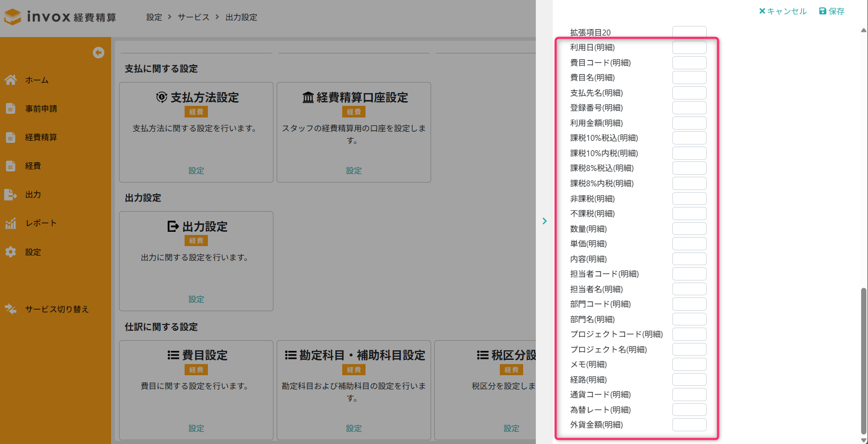The width and height of the screenshot is (868, 444).
Task: Click サービス切り替え label in sidebar
Action: click(57, 309)
